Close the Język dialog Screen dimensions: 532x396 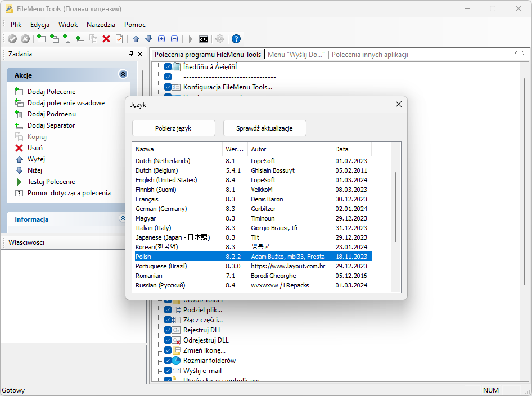399,104
